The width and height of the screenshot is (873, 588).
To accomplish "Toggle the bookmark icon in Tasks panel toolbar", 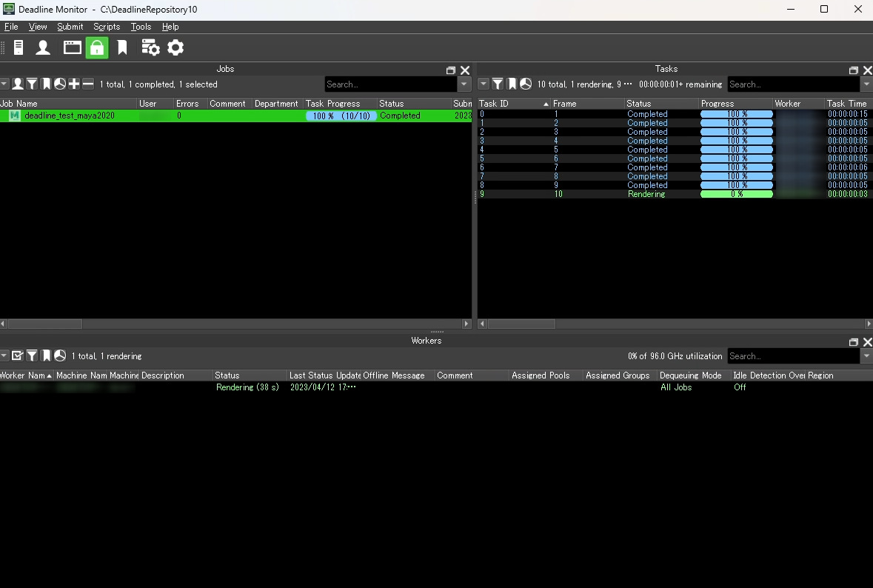I will tap(512, 84).
